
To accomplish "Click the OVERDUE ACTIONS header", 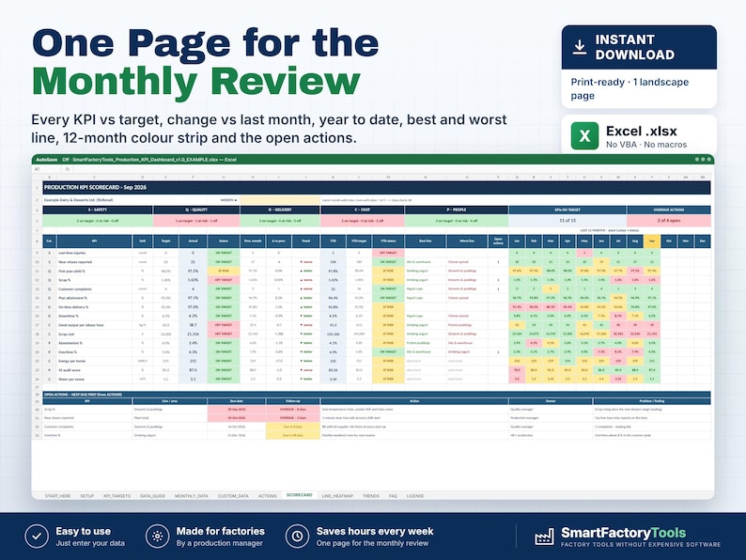I will pos(669,210).
